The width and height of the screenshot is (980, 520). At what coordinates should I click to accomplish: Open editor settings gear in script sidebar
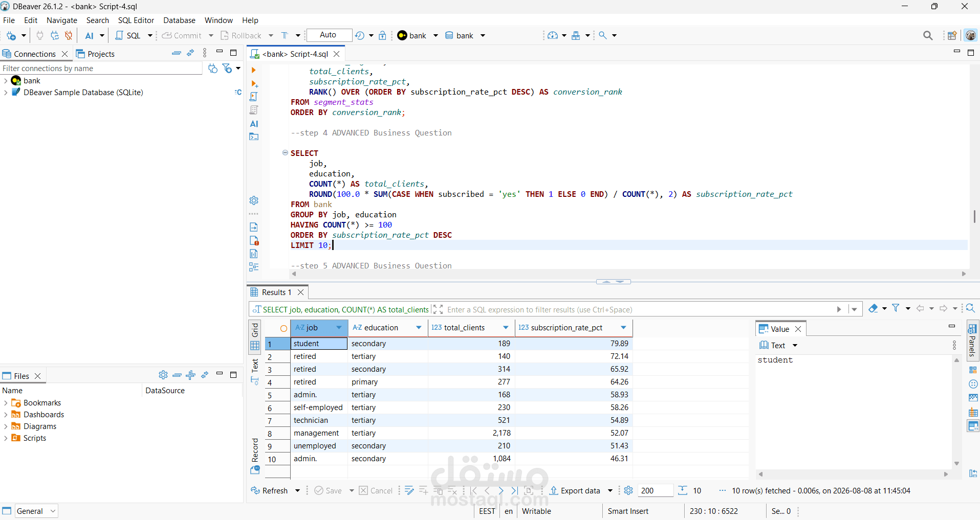point(254,200)
